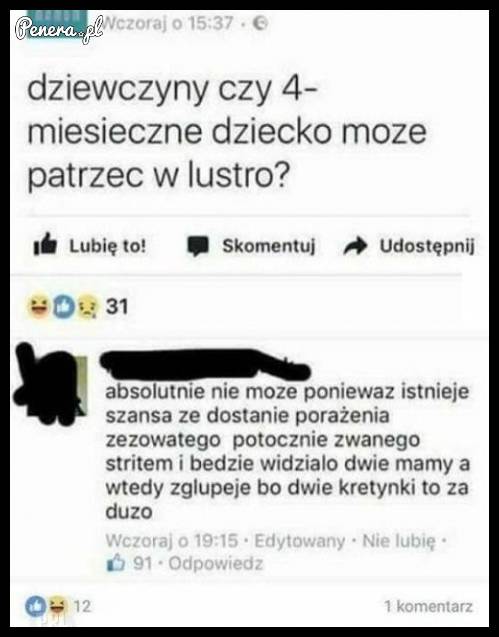The width and height of the screenshot is (499, 637).
Task: Click the share arrow Udostępnij icon
Action: (355, 246)
